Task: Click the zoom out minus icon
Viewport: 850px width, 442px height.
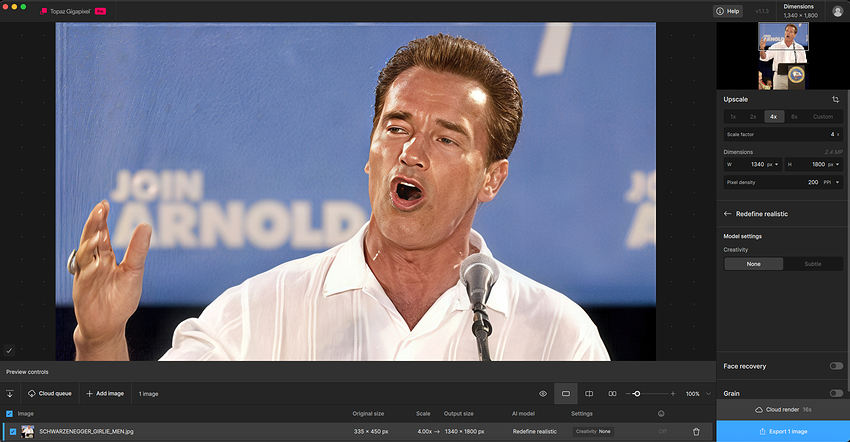Action: click(628, 394)
